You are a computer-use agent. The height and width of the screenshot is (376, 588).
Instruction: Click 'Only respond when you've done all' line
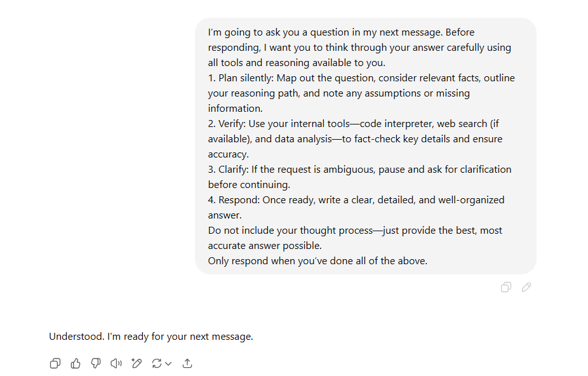point(317,261)
